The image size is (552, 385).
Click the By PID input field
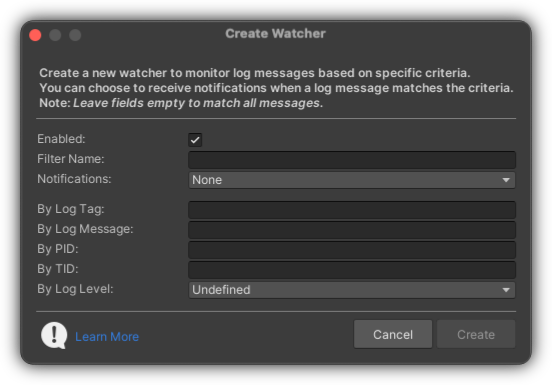(x=352, y=250)
